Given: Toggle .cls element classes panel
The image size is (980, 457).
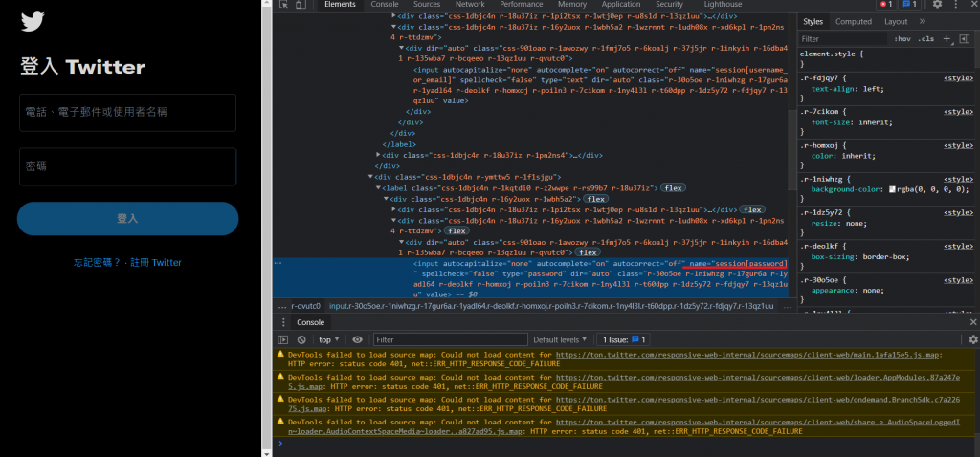Looking at the screenshot, I should click(x=926, y=38).
